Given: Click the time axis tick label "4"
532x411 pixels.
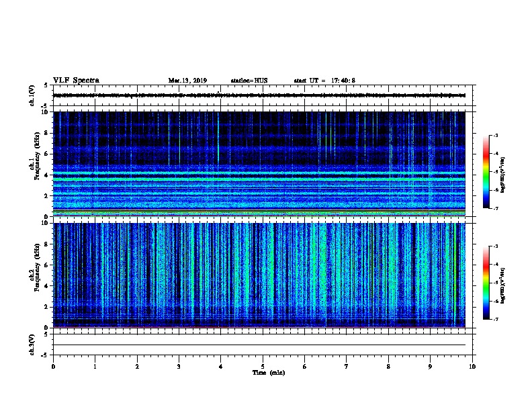Looking at the screenshot, I should [221, 367].
